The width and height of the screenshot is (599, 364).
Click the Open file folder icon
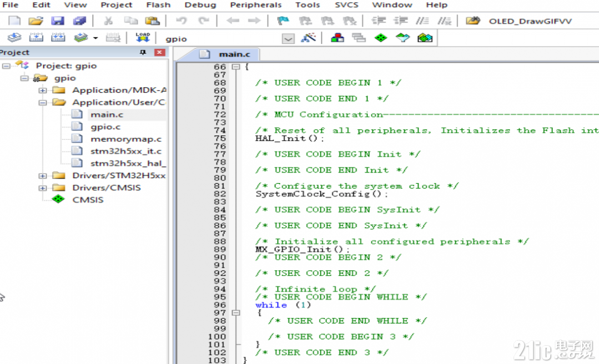(36, 21)
